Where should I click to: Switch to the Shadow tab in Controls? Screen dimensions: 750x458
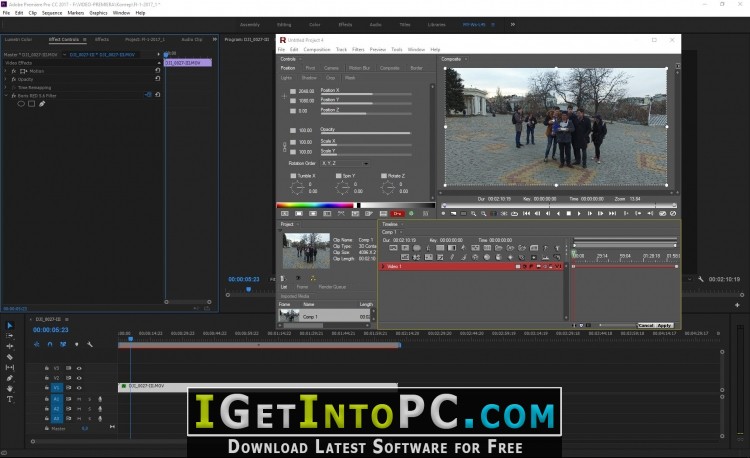click(309, 78)
